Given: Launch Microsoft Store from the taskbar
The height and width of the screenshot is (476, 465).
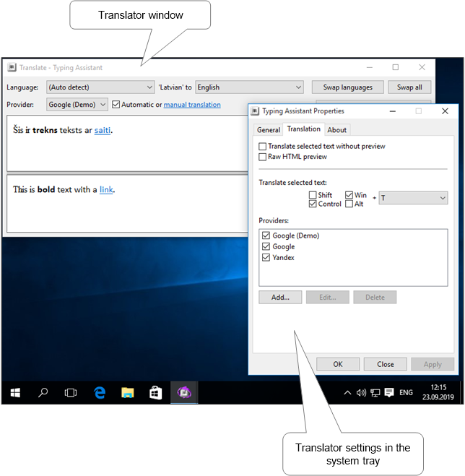Looking at the screenshot, I should pyautogui.click(x=155, y=392).
